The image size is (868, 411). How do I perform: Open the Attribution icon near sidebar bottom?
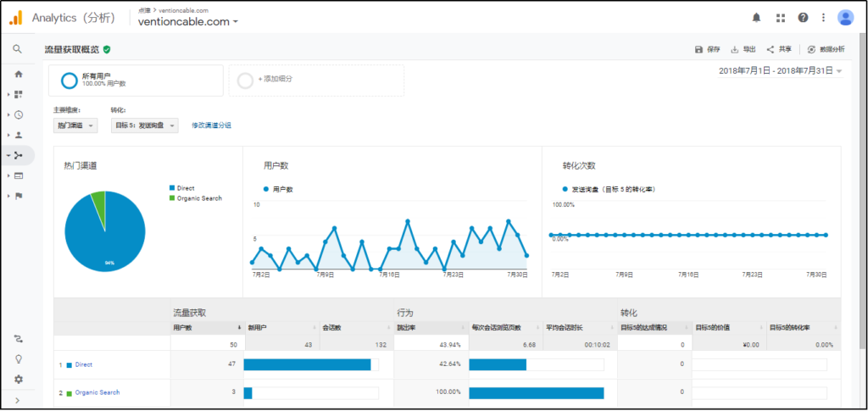(x=19, y=338)
